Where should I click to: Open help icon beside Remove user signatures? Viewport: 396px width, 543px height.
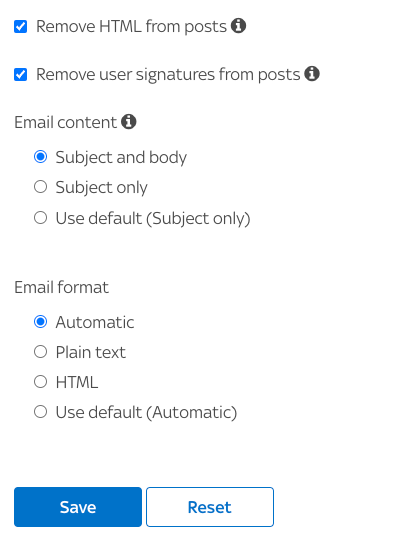coord(312,73)
